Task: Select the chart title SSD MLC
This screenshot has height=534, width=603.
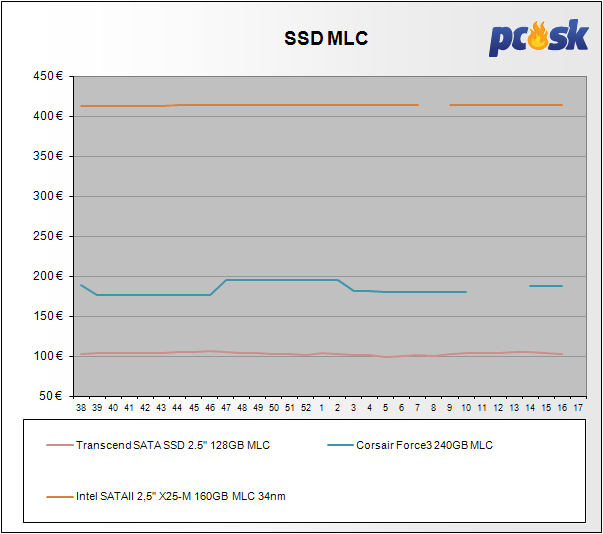Action: coord(326,38)
